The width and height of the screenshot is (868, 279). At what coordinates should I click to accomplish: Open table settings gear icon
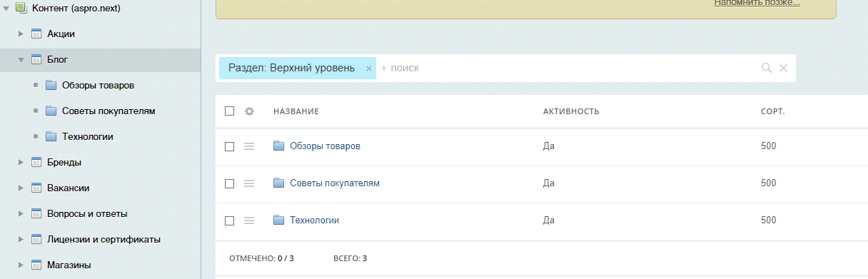(x=249, y=111)
